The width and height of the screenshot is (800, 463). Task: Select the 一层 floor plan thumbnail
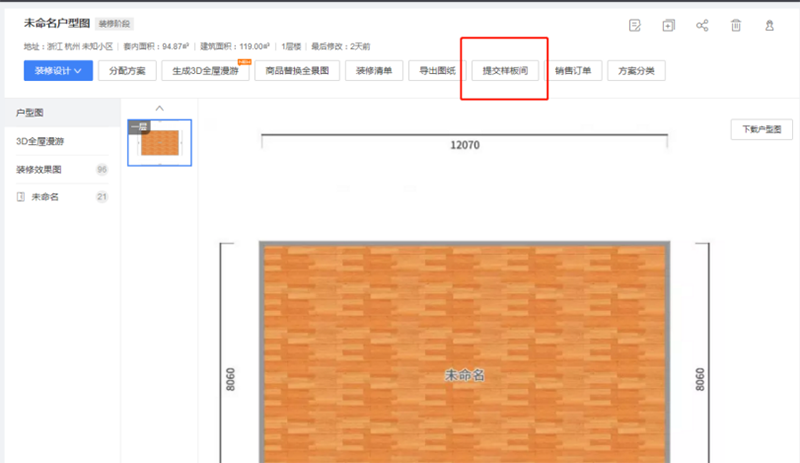160,142
